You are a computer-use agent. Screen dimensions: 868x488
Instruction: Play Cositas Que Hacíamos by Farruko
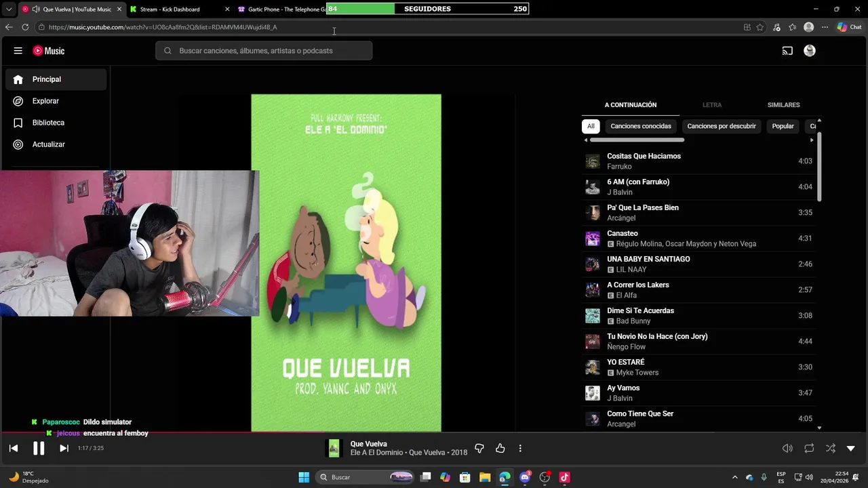(x=698, y=161)
